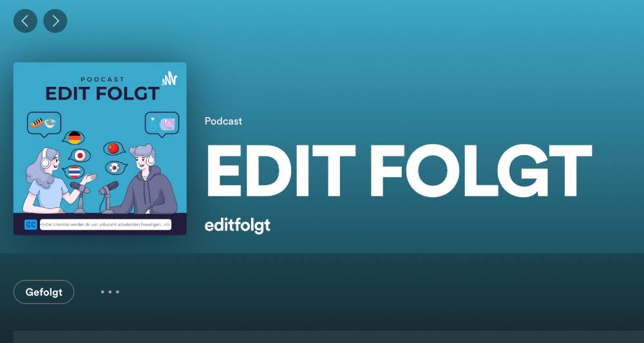Image resolution: width=644 pixels, height=343 pixels.
Task: Click the CC subtitles icon on cover
Action: (31, 225)
